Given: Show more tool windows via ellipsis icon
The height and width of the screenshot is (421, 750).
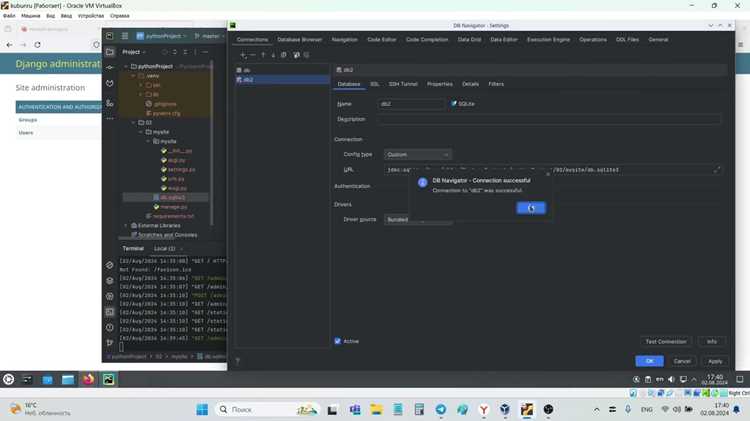Looking at the screenshot, I should tap(110, 118).
